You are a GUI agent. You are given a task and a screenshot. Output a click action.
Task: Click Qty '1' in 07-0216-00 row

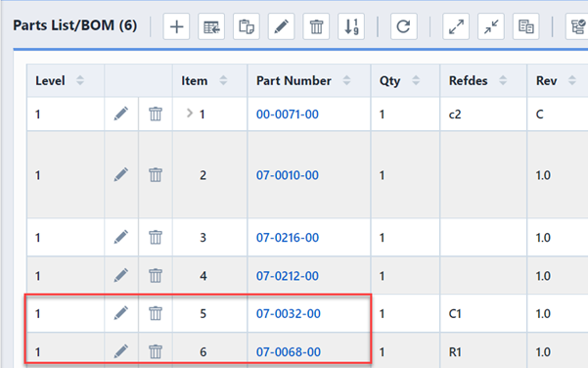[382, 238]
